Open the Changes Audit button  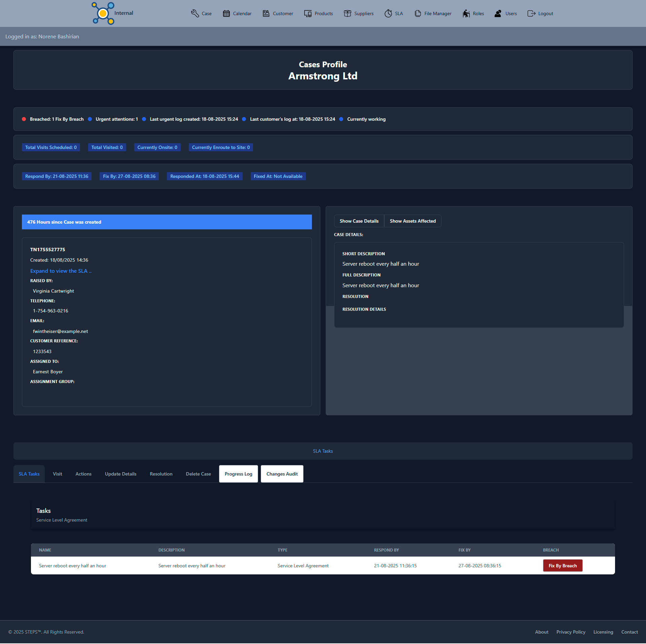282,474
